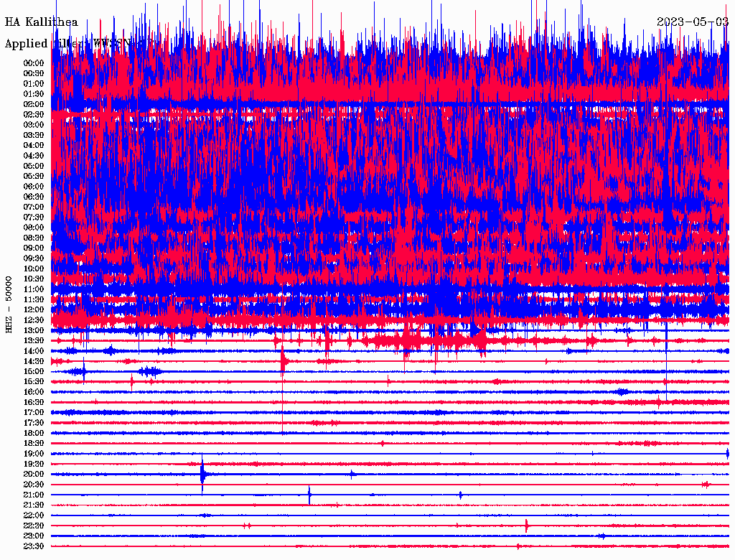Click the 00:00 time label
Viewport: 735px width, 560px height.
[x=34, y=63]
